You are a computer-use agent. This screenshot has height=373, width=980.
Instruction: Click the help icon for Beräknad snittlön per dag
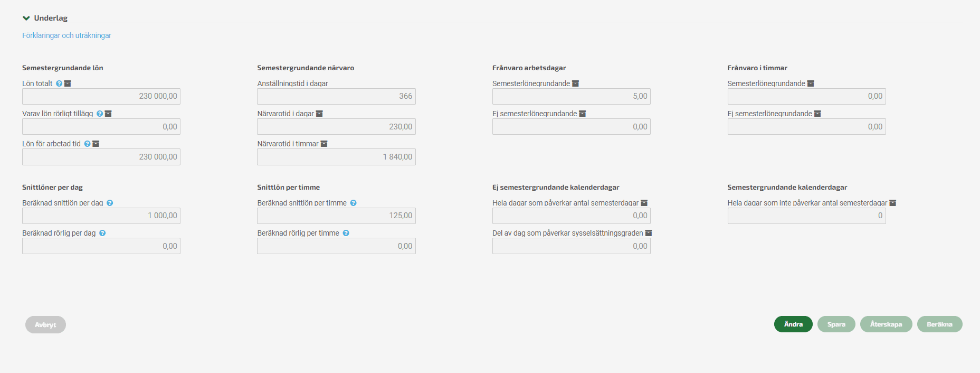click(x=110, y=203)
